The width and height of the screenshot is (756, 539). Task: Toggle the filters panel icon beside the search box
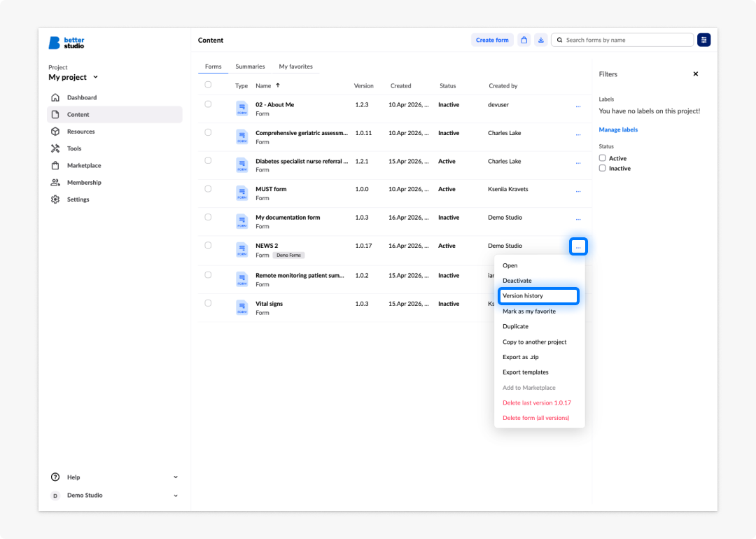703,40
